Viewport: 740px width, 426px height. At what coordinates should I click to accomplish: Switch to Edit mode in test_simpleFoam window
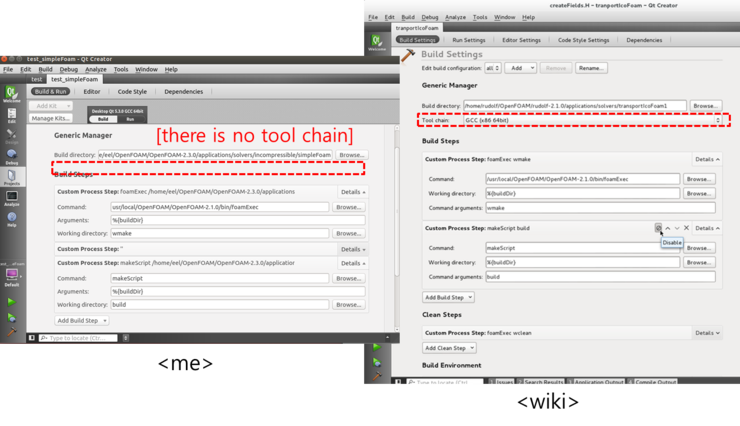[11, 116]
